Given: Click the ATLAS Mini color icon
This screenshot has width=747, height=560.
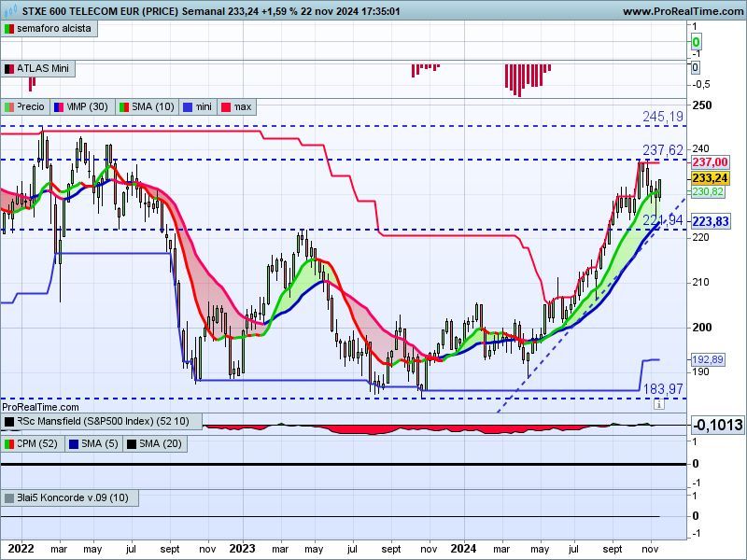Looking at the screenshot, I should pos(8,69).
